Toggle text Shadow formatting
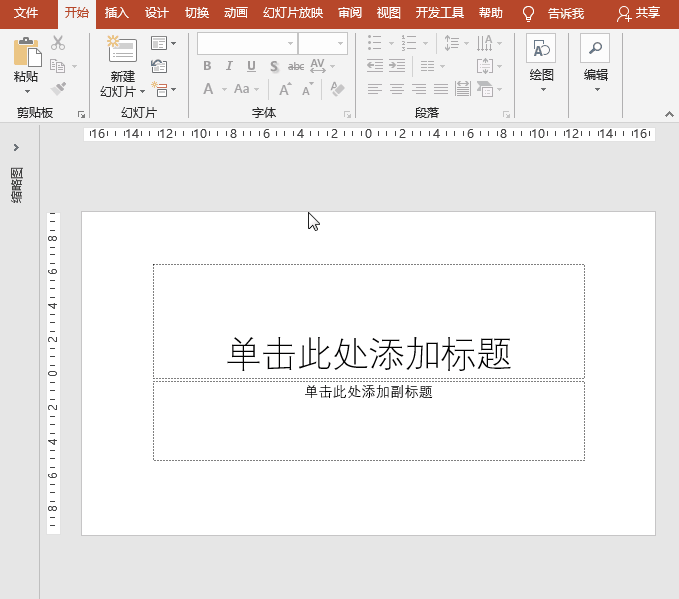This screenshot has width=679, height=599. tap(274, 66)
